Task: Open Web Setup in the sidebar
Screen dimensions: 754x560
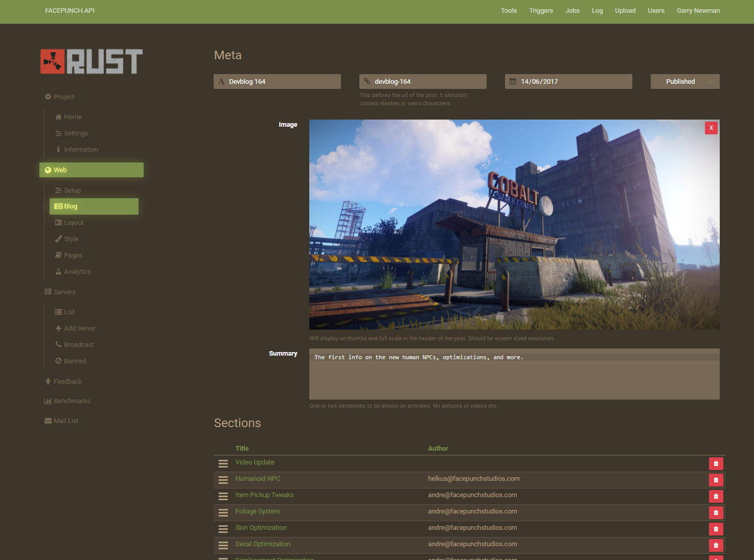Action: tap(68, 191)
